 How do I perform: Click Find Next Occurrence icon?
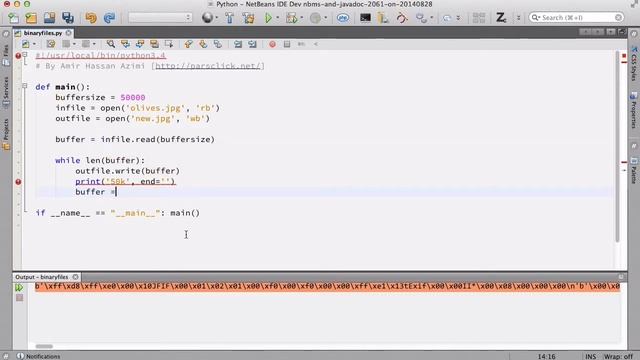click(140, 44)
